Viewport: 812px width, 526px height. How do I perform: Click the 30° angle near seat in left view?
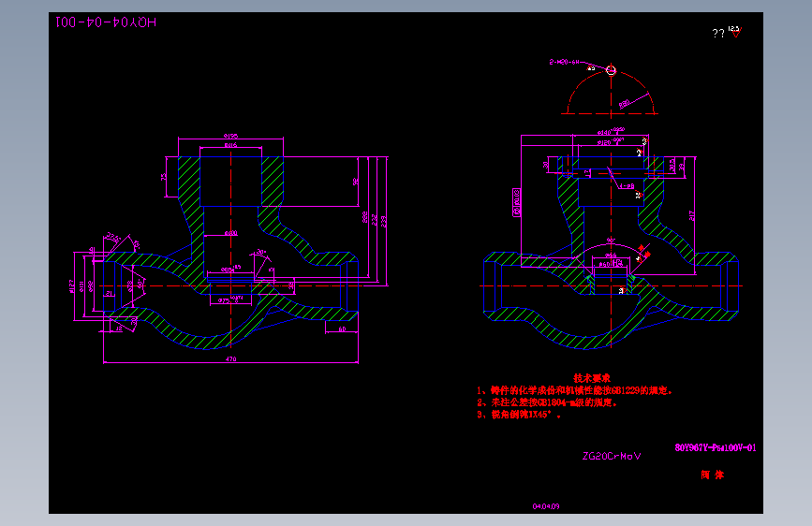261,252
